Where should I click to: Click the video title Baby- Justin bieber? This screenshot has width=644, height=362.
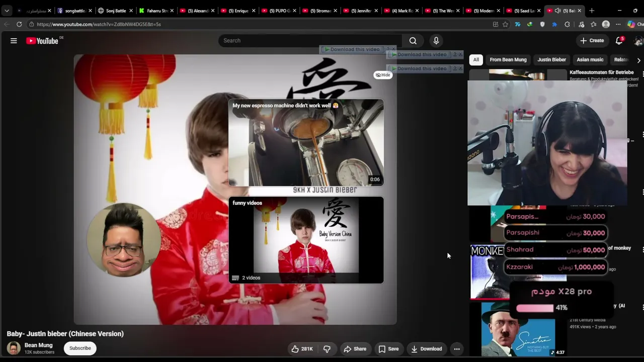click(x=65, y=334)
